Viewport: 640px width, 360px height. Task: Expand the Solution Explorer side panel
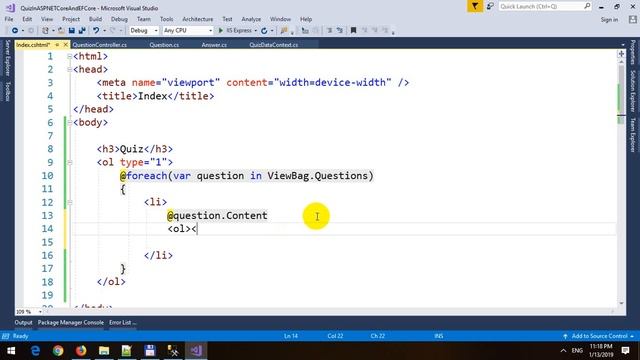tap(633, 91)
